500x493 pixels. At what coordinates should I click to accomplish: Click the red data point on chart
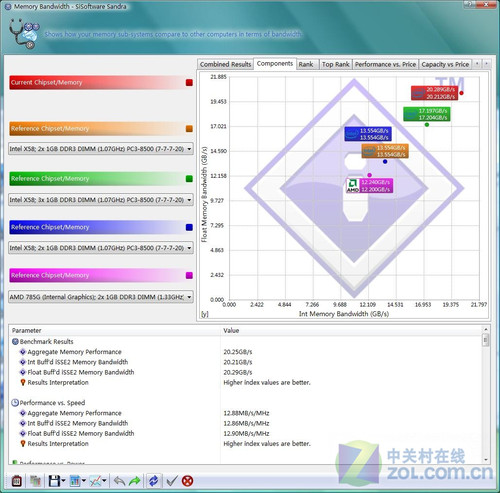pos(461,93)
